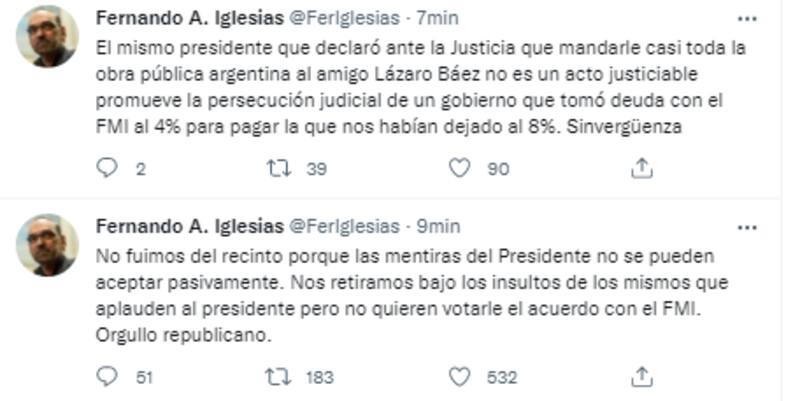Reply to the tweet about Lázaro Báez
Viewport: 800px width, 401px height.
click(108, 168)
